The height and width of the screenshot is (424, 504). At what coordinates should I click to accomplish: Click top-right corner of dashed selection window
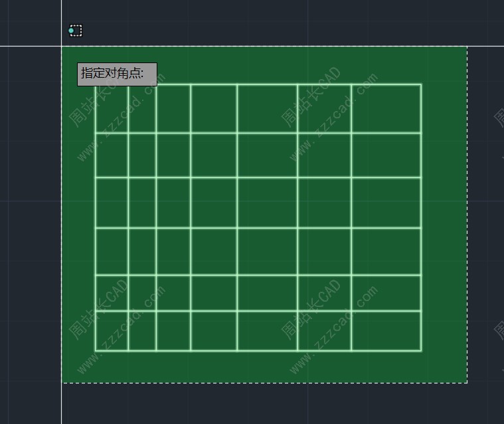(467, 47)
